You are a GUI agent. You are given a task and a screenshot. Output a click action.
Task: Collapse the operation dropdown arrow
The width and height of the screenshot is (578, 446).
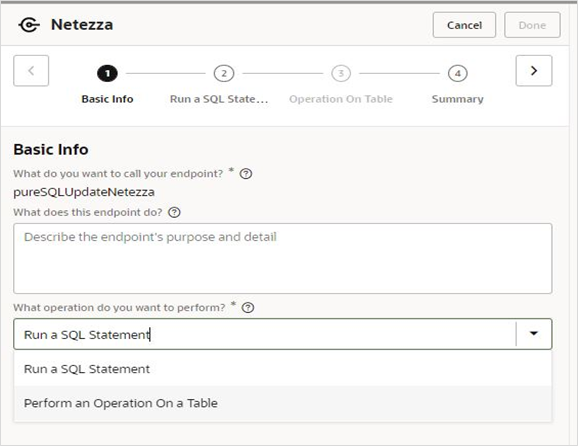[x=533, y=334]
